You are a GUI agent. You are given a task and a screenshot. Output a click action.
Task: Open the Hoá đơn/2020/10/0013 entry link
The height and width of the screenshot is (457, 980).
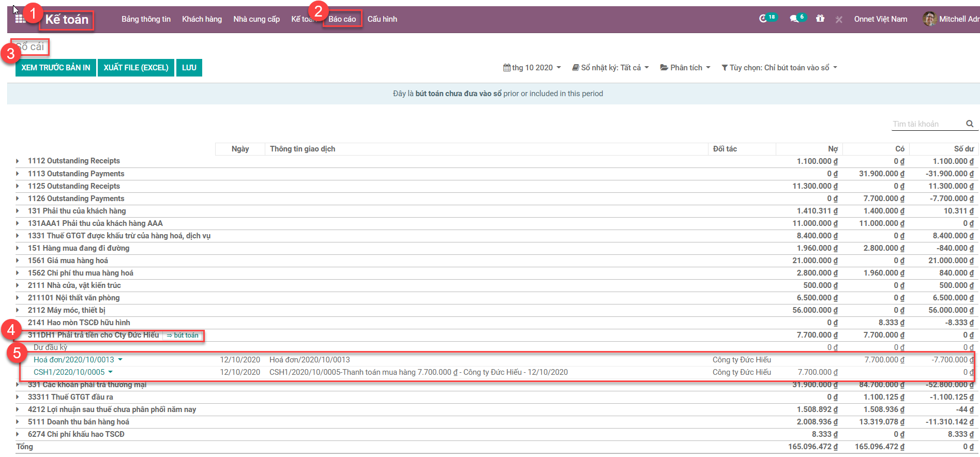pos(74,360)
